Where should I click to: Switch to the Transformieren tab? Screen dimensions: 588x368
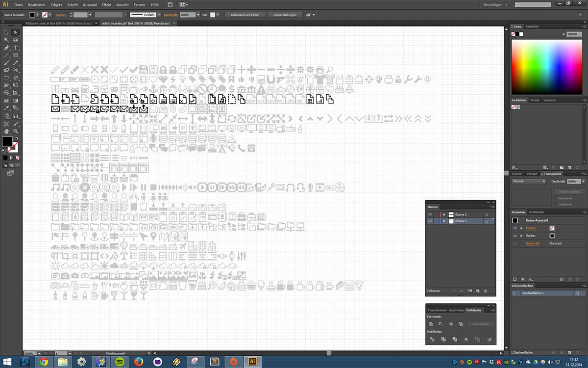point(438,310)
